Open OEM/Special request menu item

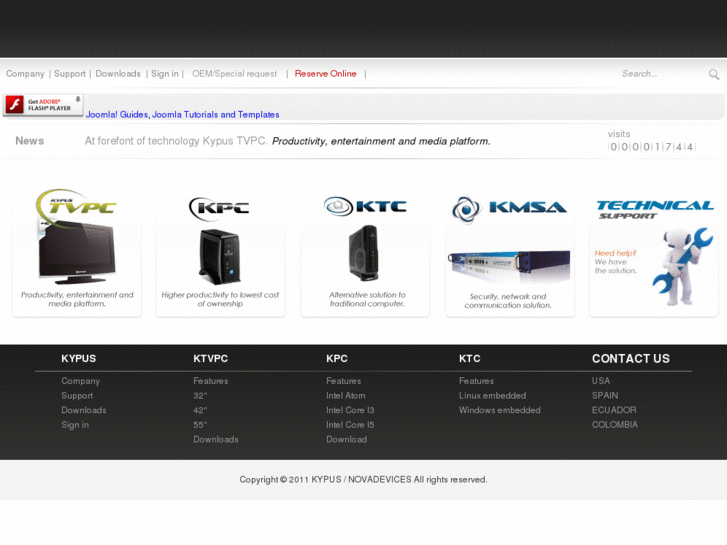tap(234, 74)
